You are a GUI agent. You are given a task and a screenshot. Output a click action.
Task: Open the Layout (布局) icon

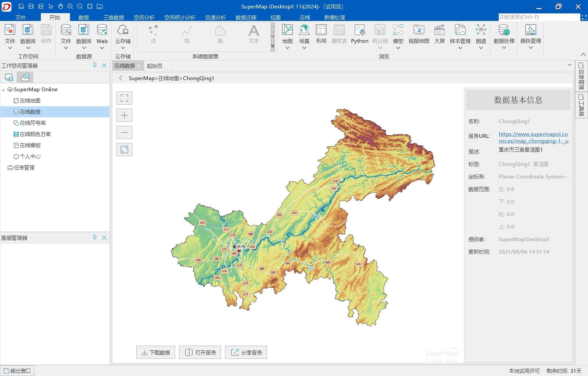coord(321,30)
